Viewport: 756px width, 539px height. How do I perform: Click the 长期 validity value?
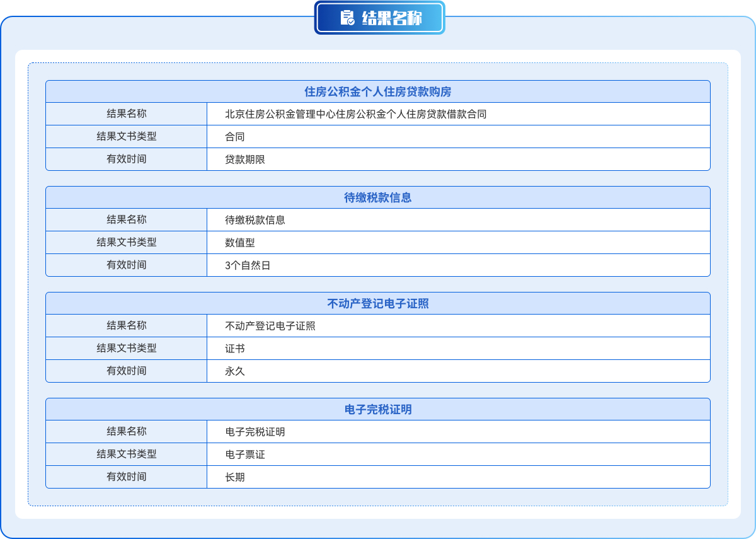point(235,477)
